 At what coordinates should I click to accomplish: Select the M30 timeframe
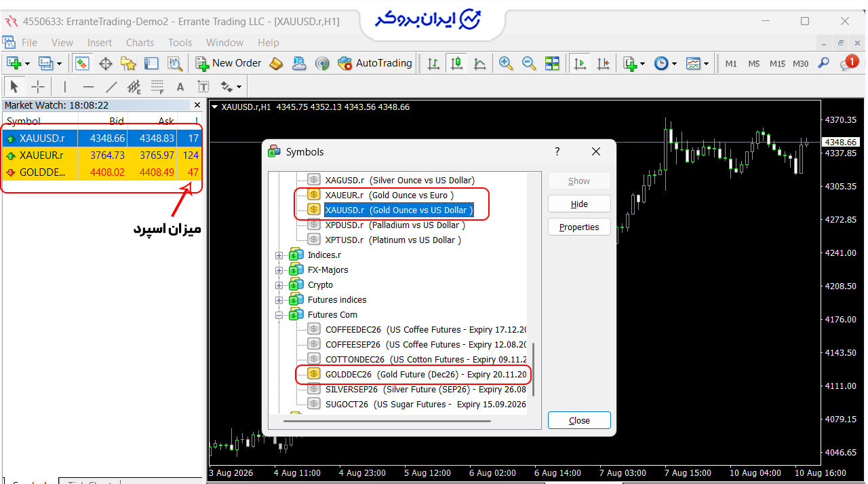(801, 64)
